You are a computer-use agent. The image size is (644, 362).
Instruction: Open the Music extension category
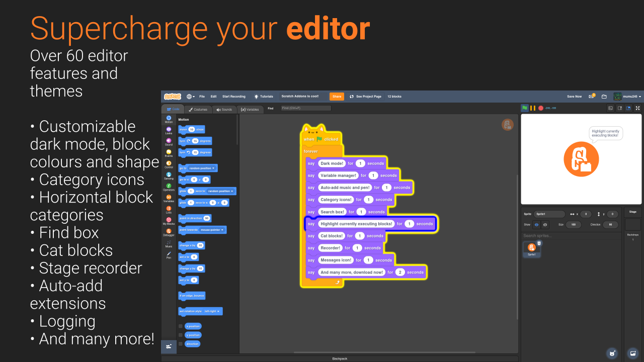click(169, 244)
